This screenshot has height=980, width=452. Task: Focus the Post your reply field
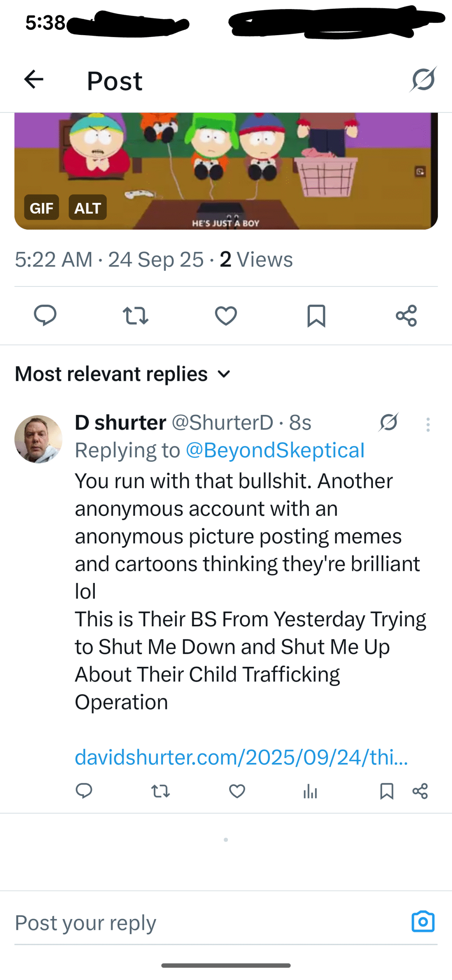click(191, 922)
